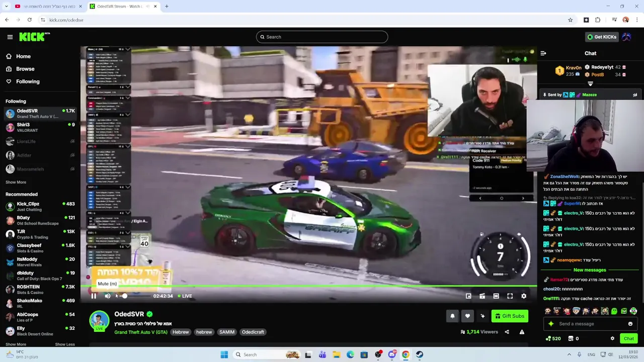The image size is (644, 362).
Task: Open the clip creation icon
Action: (482, 296)
